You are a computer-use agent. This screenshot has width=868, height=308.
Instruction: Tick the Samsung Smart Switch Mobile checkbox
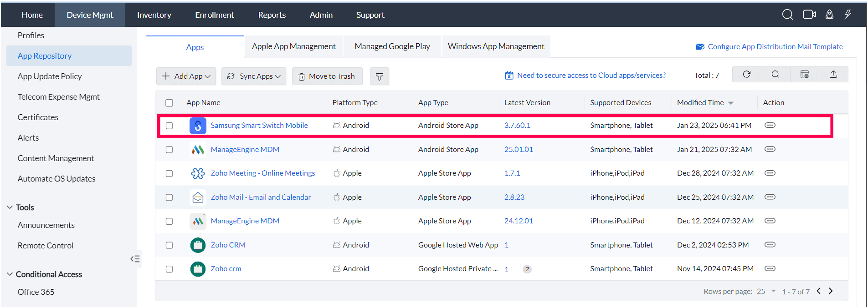(169, 126)
